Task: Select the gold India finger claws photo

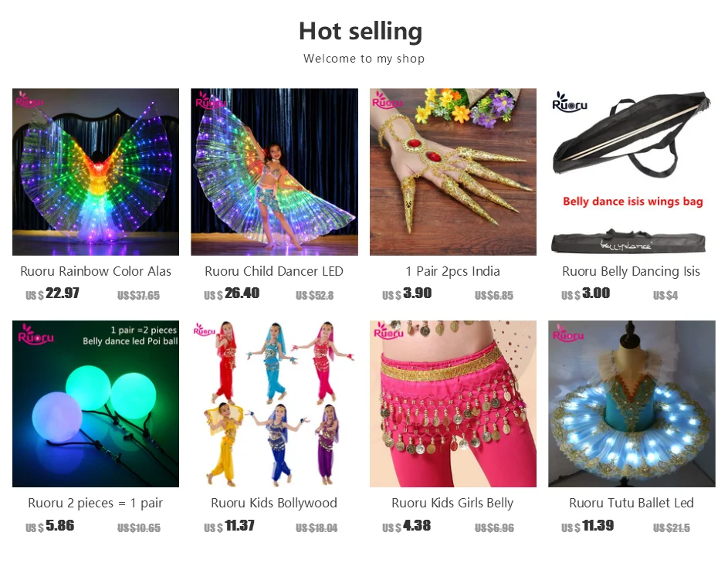Action: pos(453,171)
